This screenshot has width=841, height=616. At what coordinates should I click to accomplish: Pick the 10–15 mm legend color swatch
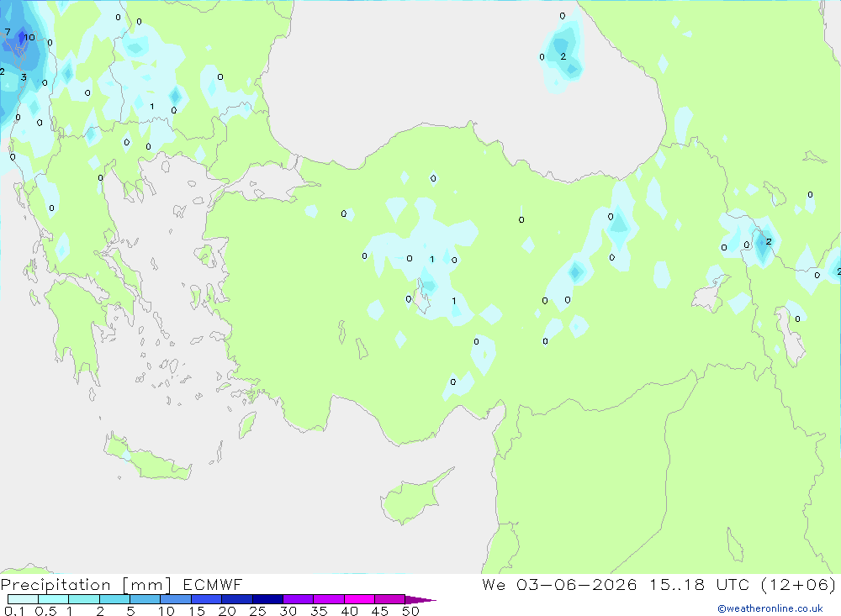176,599
